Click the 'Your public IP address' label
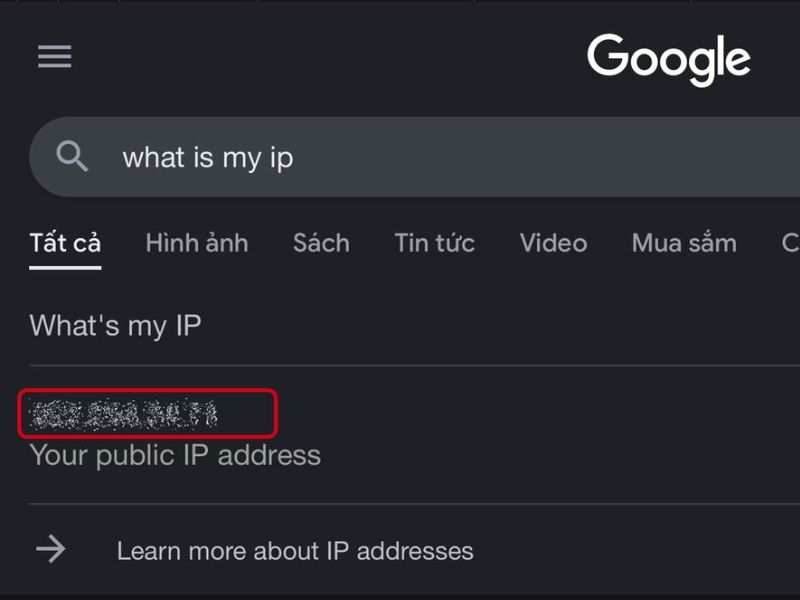The image size is (800, 600). point(174,455)
